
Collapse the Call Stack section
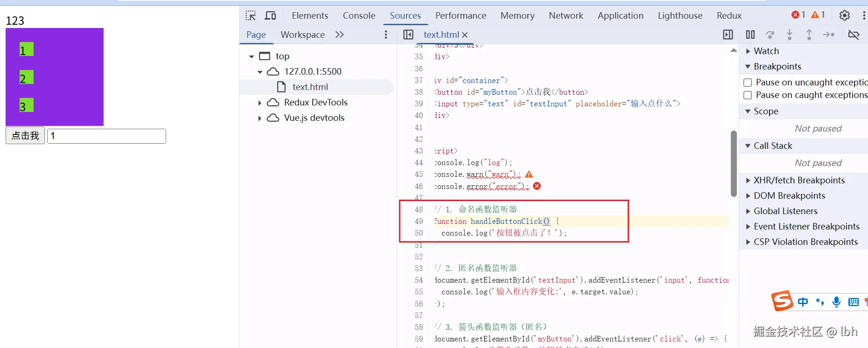(x=748, y=146)
